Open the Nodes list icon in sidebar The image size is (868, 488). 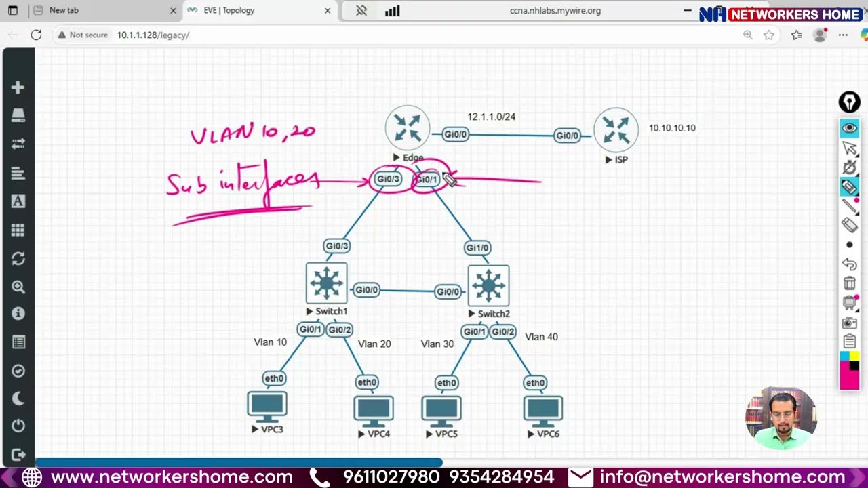18,116
